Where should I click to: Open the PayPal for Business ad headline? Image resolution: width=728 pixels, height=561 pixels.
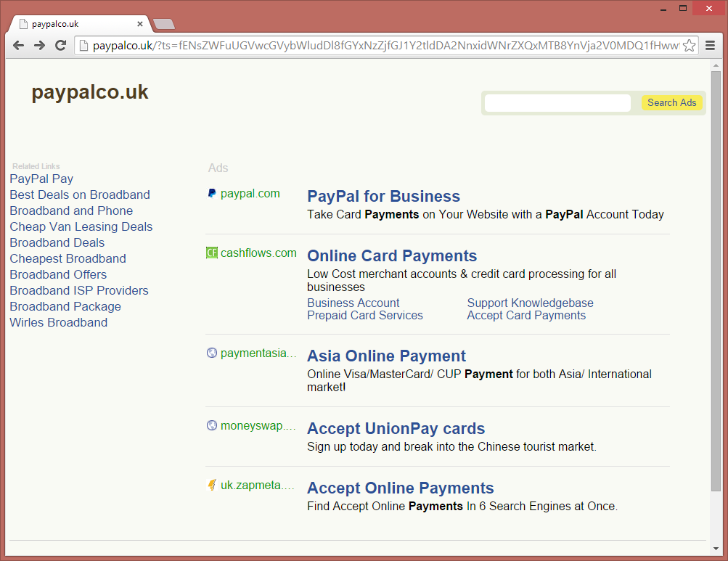[x=383, y=197]
